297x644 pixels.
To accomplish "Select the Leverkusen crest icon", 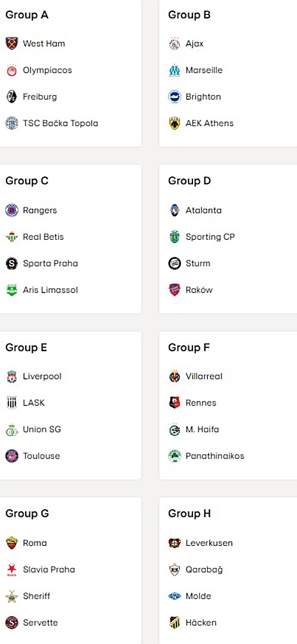I will [x=175, y=543].
